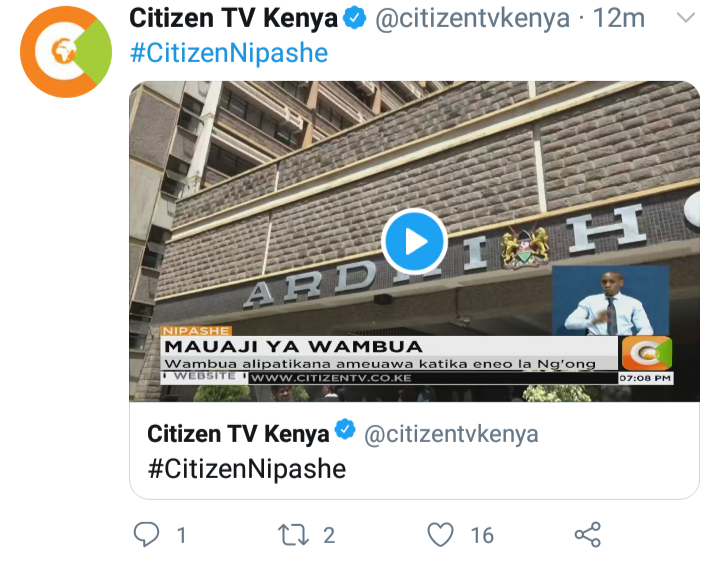The image size is (720, 565).
Task: Open the @citizentvkenya handle in tweet header
Action: 472,18
